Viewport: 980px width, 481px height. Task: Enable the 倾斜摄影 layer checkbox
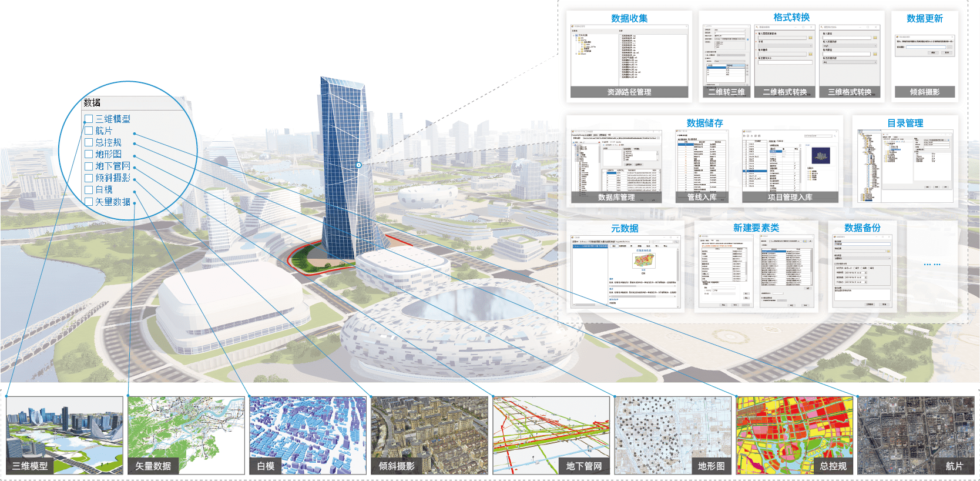tap(89, 178)
